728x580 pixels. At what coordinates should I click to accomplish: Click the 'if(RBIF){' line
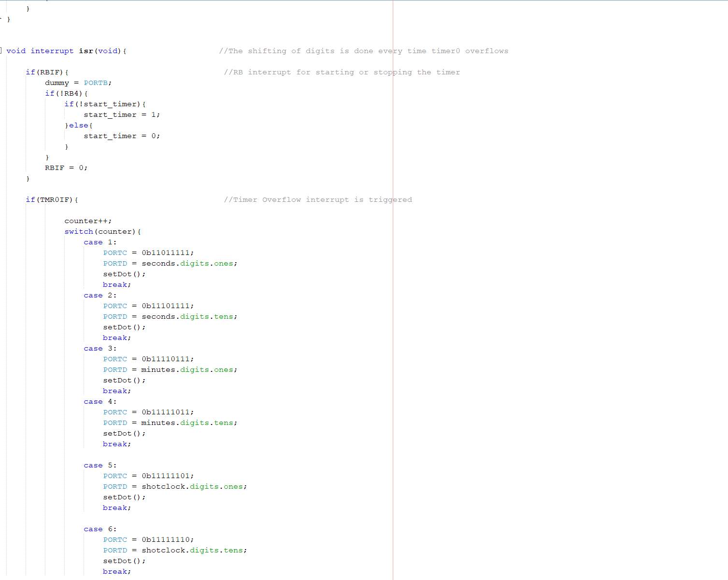pyautogui.click(x=47, y=72)
